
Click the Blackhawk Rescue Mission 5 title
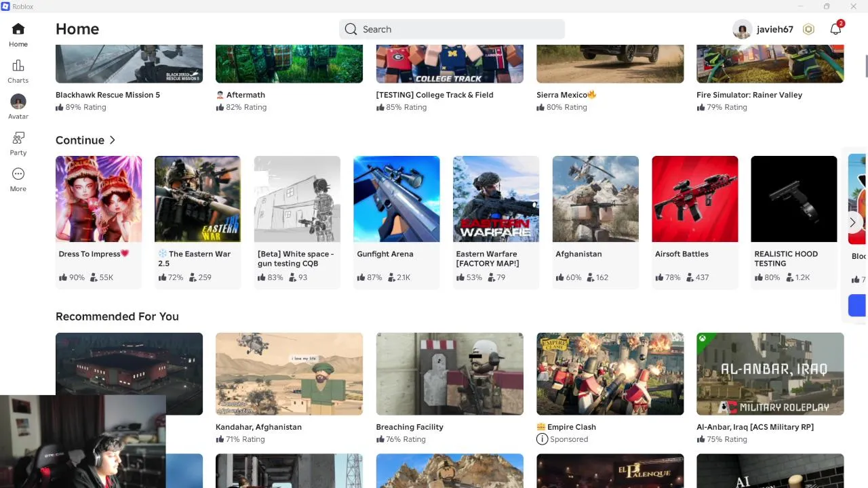coord(108,95)
